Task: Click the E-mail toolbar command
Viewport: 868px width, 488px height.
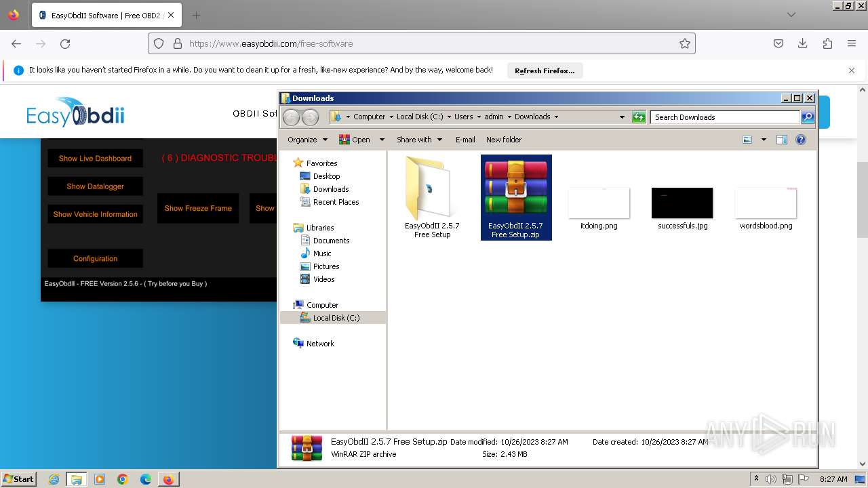Action: (x=465, y=140)
